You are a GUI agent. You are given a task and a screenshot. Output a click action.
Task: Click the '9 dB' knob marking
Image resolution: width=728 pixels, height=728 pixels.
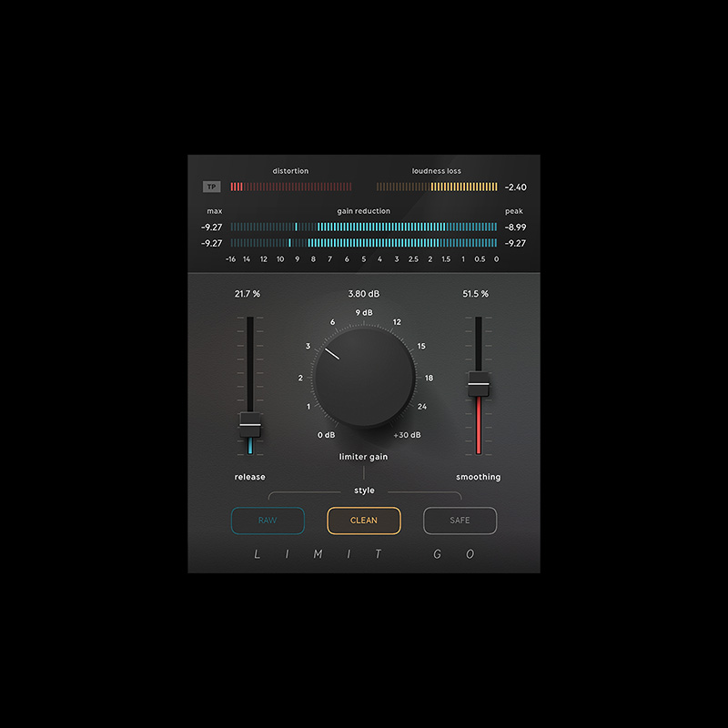364,312
